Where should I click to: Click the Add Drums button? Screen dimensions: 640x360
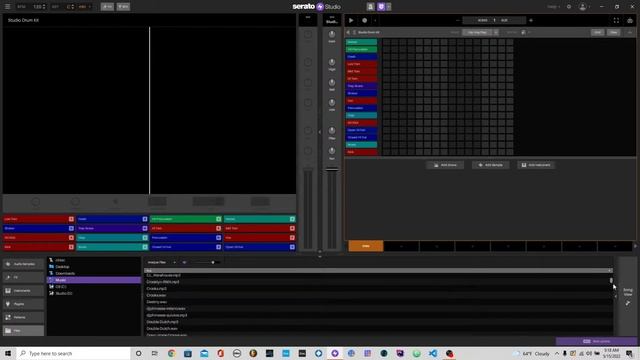[x=445, y=165]
